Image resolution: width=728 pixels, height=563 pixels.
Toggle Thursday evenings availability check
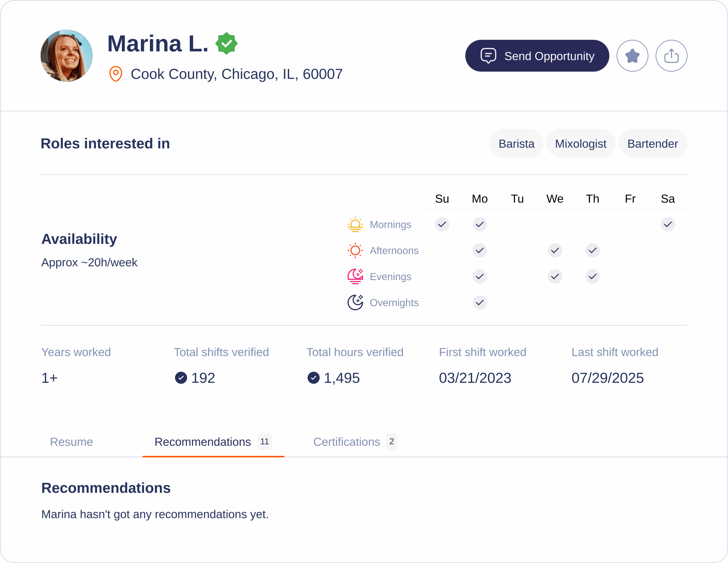point(592,276)
